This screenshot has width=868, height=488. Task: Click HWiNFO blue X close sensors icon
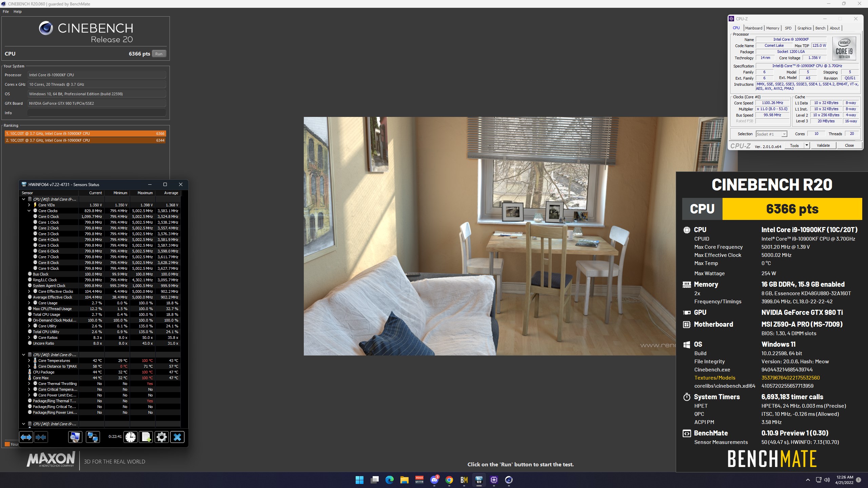177,437
